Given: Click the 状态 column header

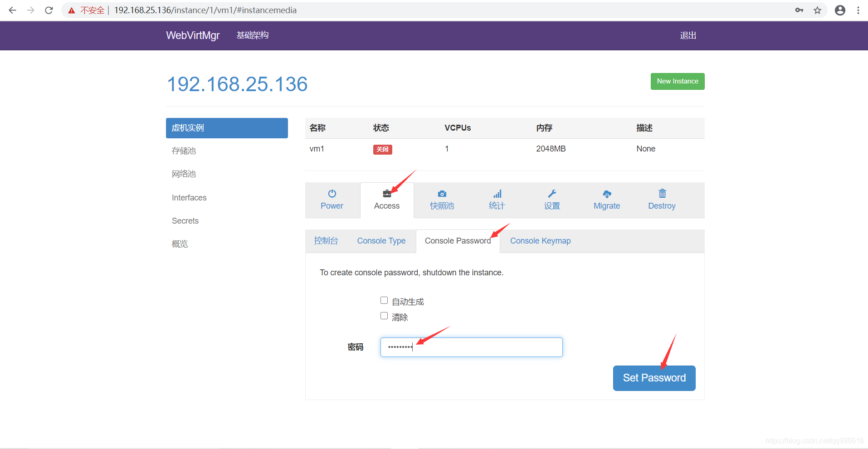Looking at the screenshot, I should click(381, 128).
